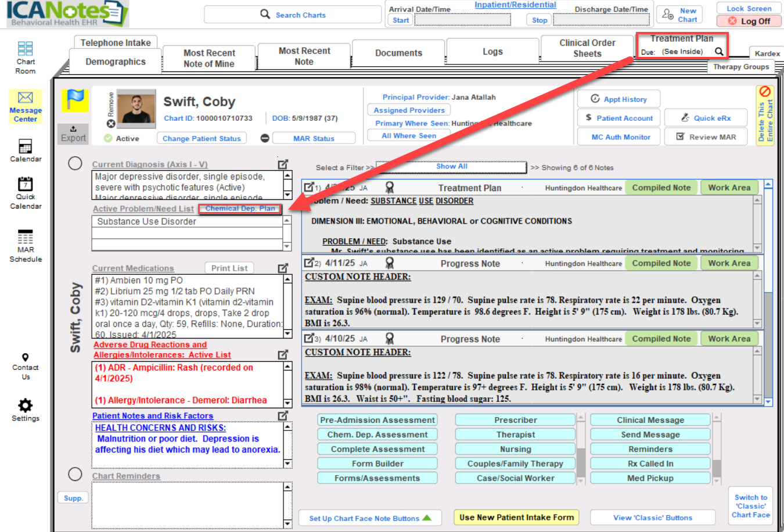This screenshot has height=532, width=784.
Task: Select the radio button beside Chart Reminders
Action: [x=75, y=475]
